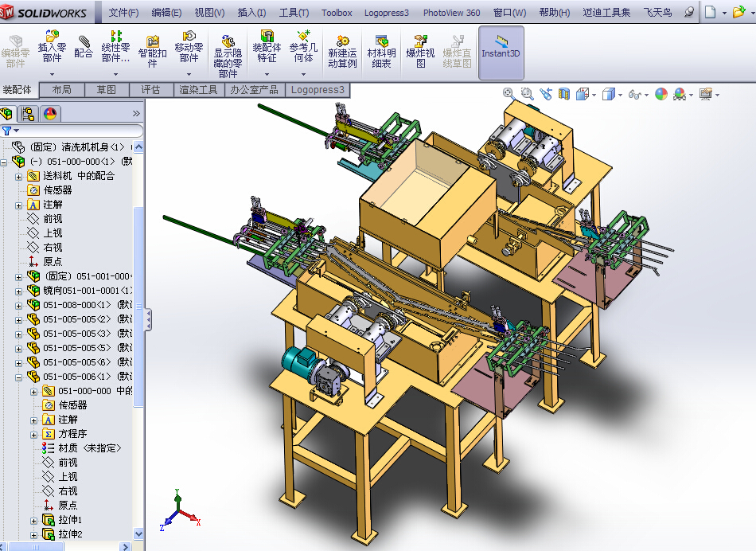This screenshot has width=756, height=551.
Task: Open the 工具(T) menu
Action: [294, 13]
